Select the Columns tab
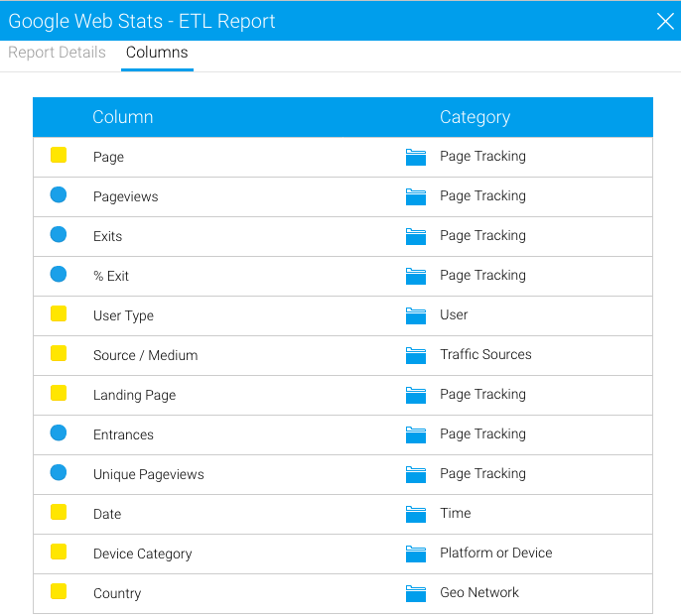This screenshot has width=681, height=616. pyautogui.click(x=157, y=53)
